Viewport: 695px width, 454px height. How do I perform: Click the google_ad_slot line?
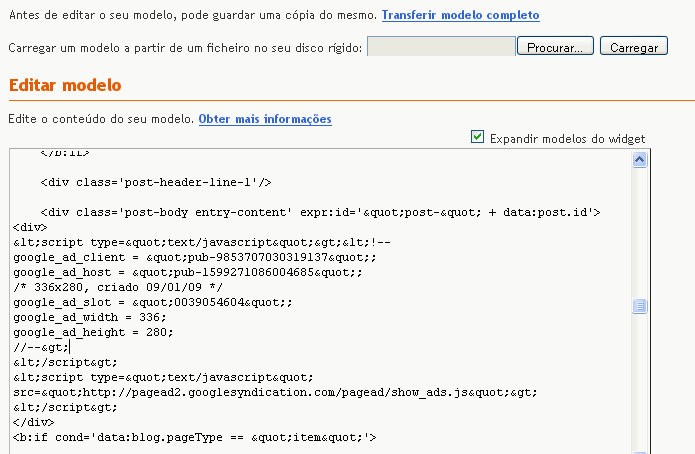tap(153, 303)
